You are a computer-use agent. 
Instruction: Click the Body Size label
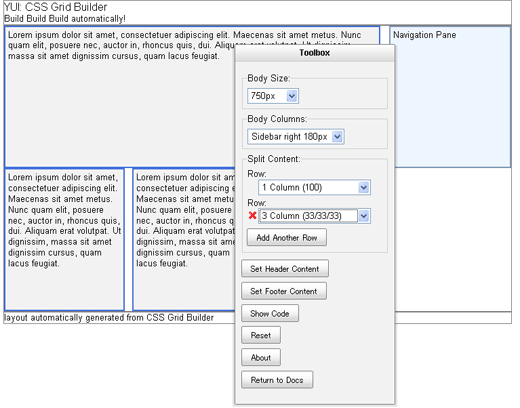[x=269, y=78]
